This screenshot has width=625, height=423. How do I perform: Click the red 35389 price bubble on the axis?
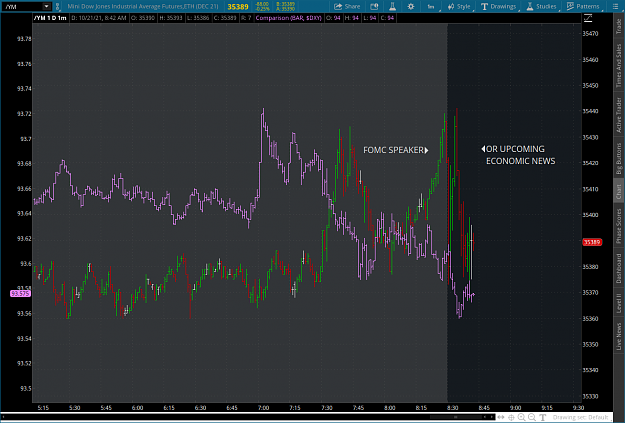tap(592, 242)
